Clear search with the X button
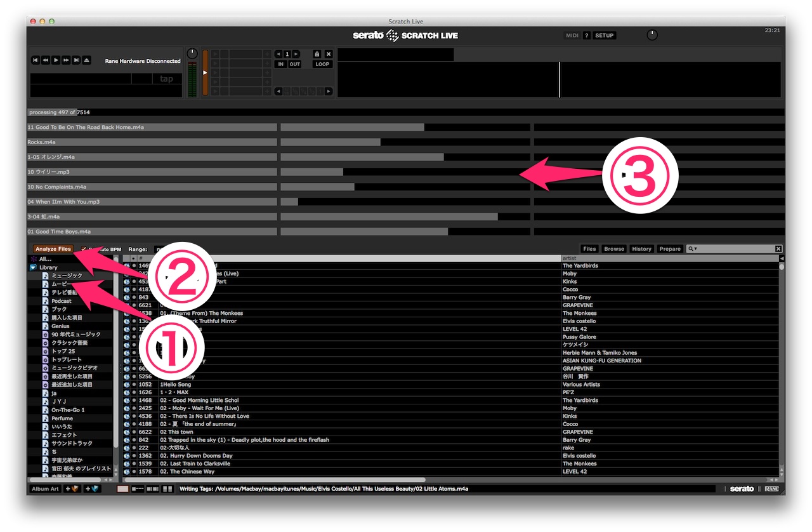812x532 pixels. tap(778, 249)
